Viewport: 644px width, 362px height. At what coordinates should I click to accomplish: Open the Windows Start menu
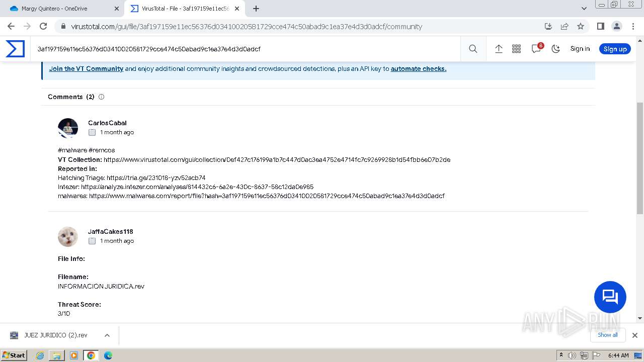[14, 355]
